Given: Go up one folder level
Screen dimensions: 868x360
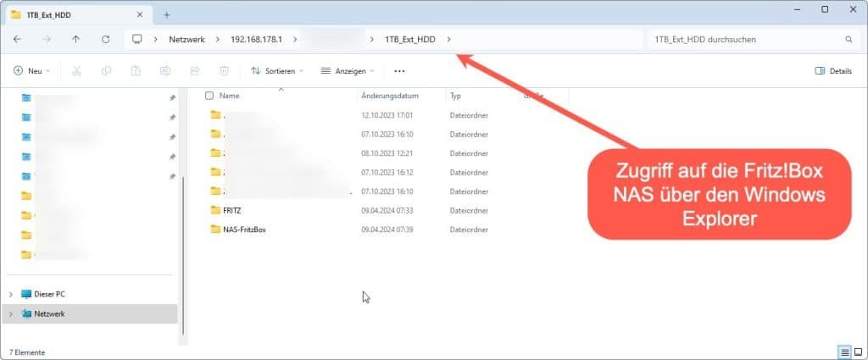Looking at the screenshot, I should tap(75, 39).
